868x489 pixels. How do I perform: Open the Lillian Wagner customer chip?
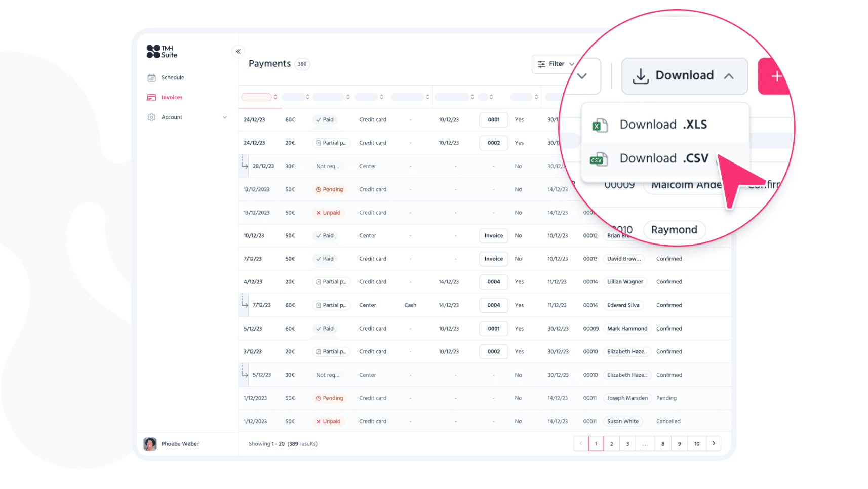pos(625,282)
